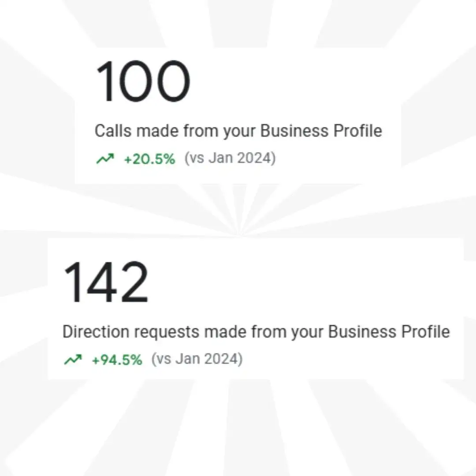476x476 pixels.
Task: Click "(vs Jan 2024)" under direction requests
Action: tap(197, 360)
